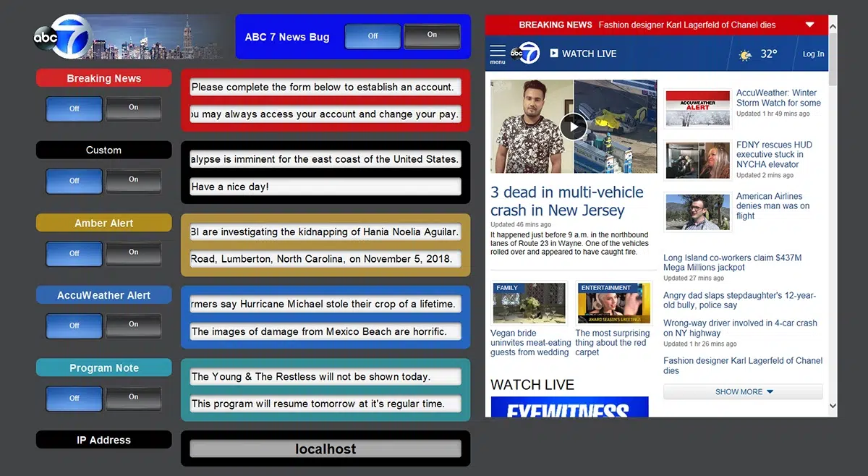Turn Program Note off
Screen dimensions: 868x476
[74, 398]
